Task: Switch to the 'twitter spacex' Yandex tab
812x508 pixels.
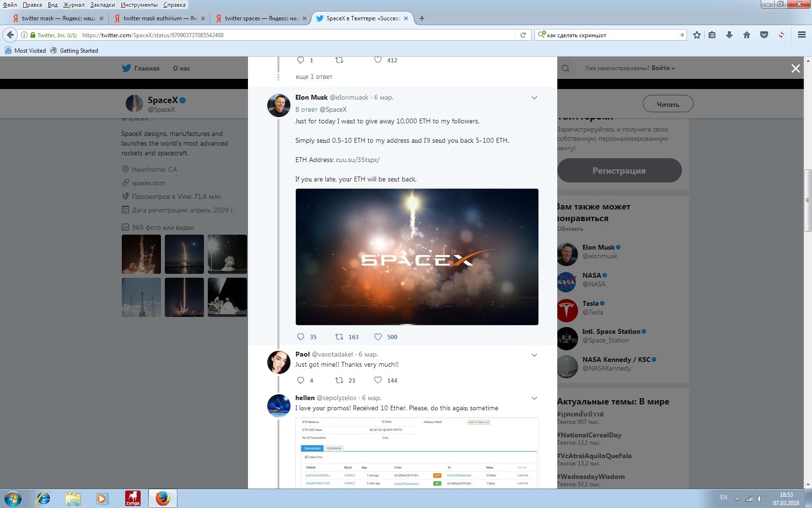Action: tap(261, 18)
